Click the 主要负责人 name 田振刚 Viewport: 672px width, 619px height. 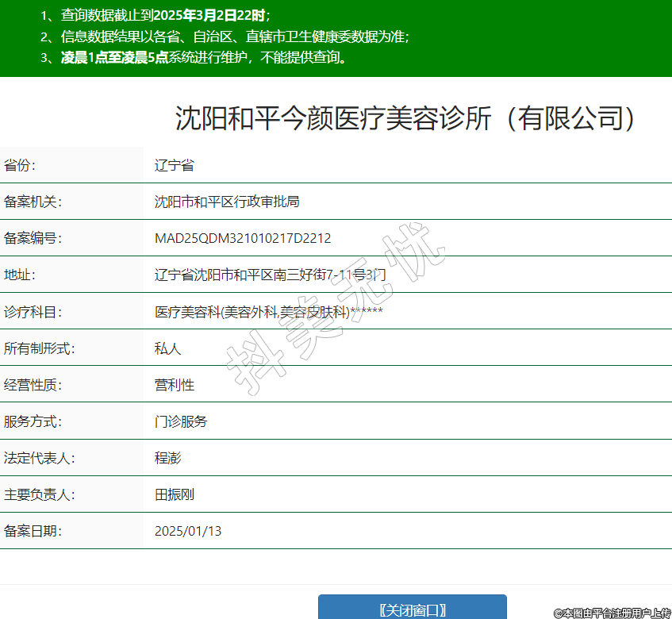coord(175,494)
